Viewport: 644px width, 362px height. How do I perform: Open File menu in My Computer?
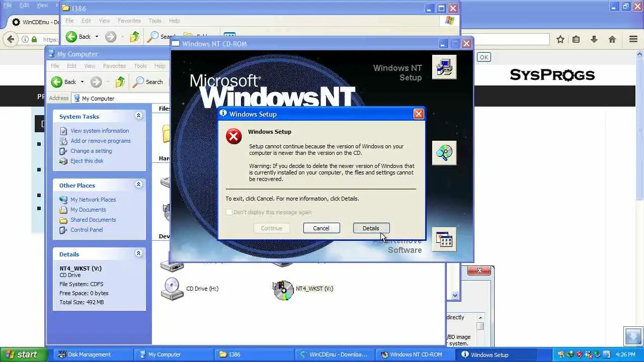coord(55,66)
